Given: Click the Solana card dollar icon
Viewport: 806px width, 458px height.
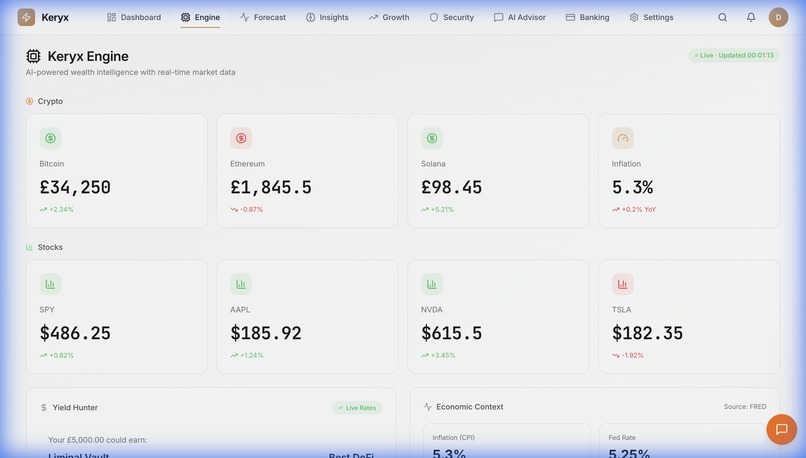Looking at the screenshot, I should [432, 138].
